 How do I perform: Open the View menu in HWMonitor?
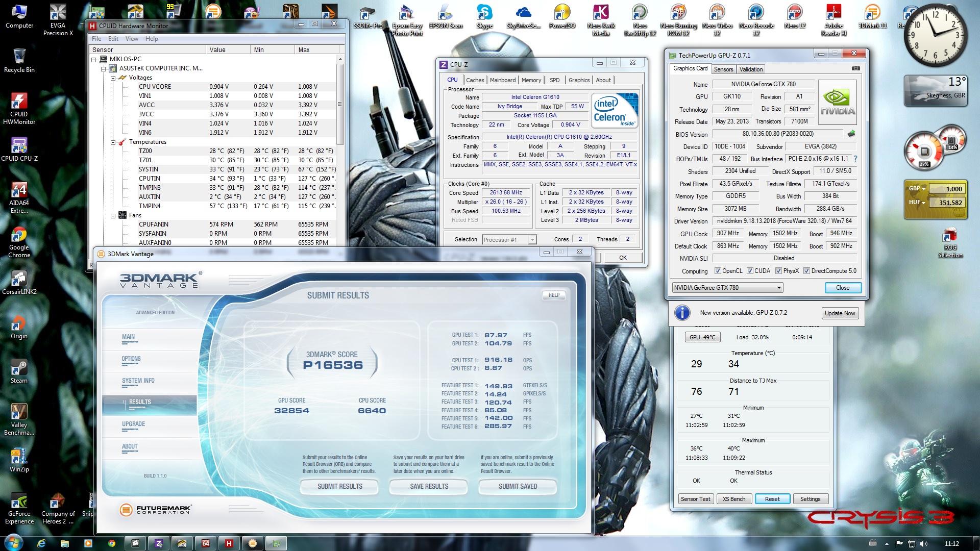coord(132,39)
